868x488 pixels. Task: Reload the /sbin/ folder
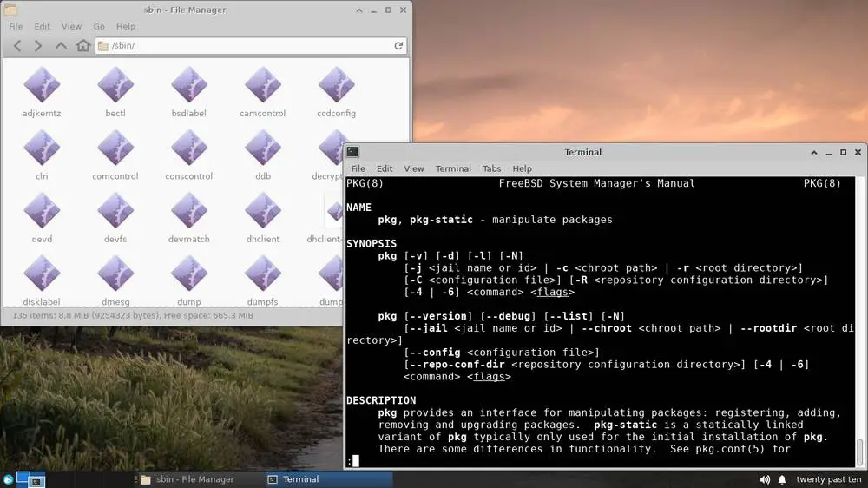(x=398, y=45)
